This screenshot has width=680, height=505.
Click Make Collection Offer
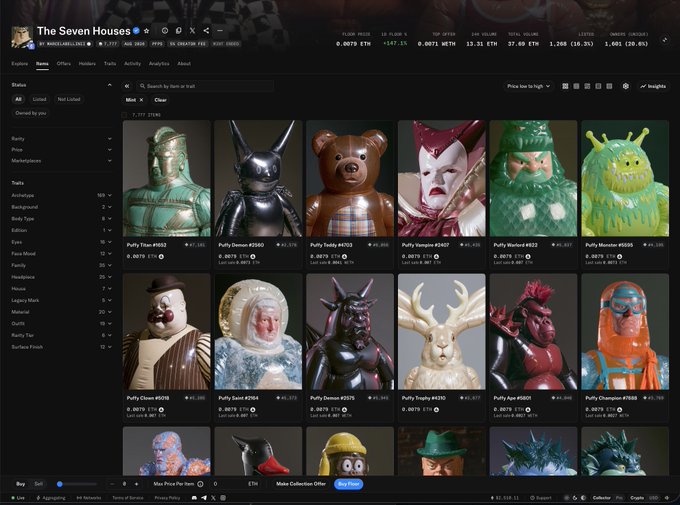pos(301,484)
